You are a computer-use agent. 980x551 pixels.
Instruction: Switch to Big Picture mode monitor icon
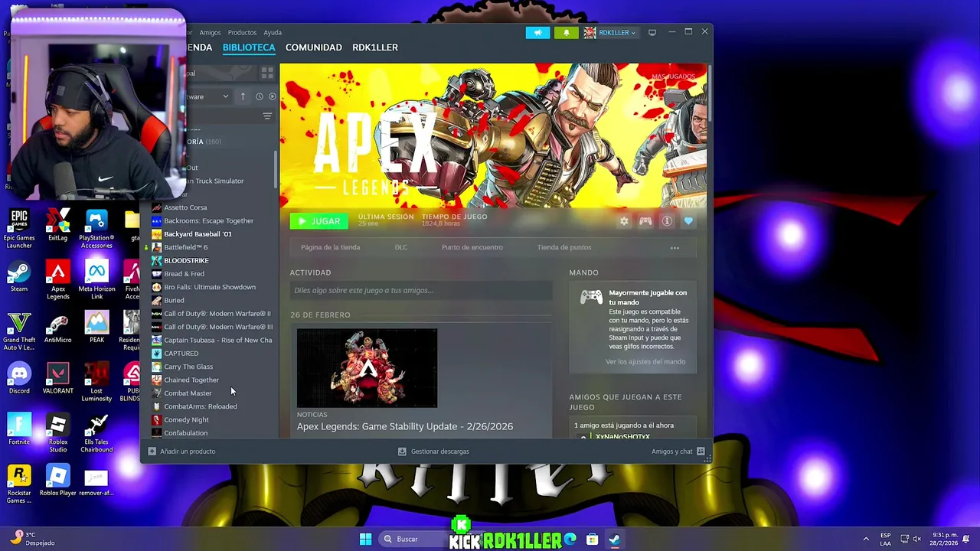(652, 32)
